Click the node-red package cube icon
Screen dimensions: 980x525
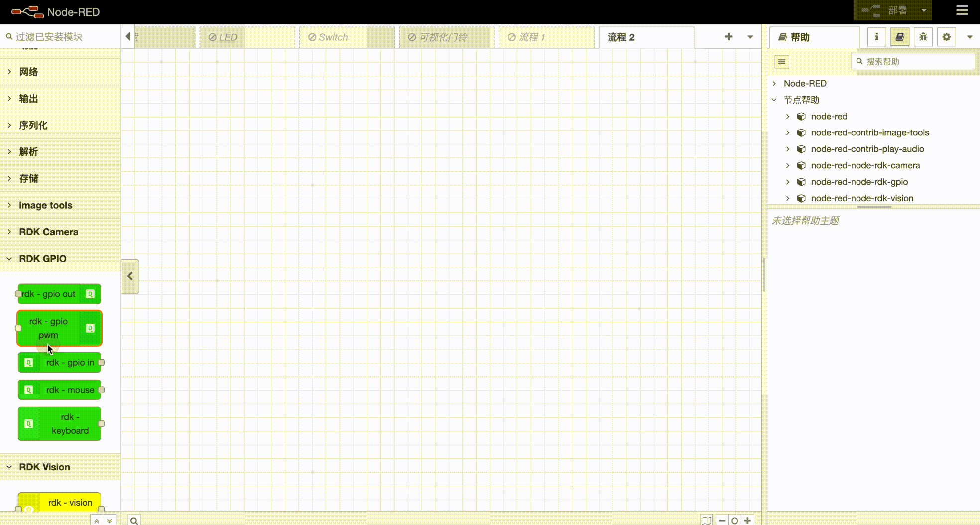801,116
